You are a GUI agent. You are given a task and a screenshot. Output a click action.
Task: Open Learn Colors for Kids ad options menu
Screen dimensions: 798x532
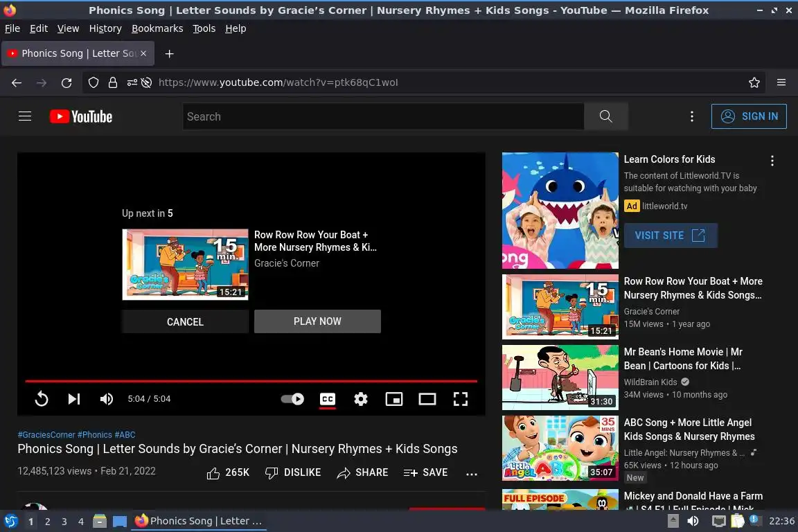point(772,161)
